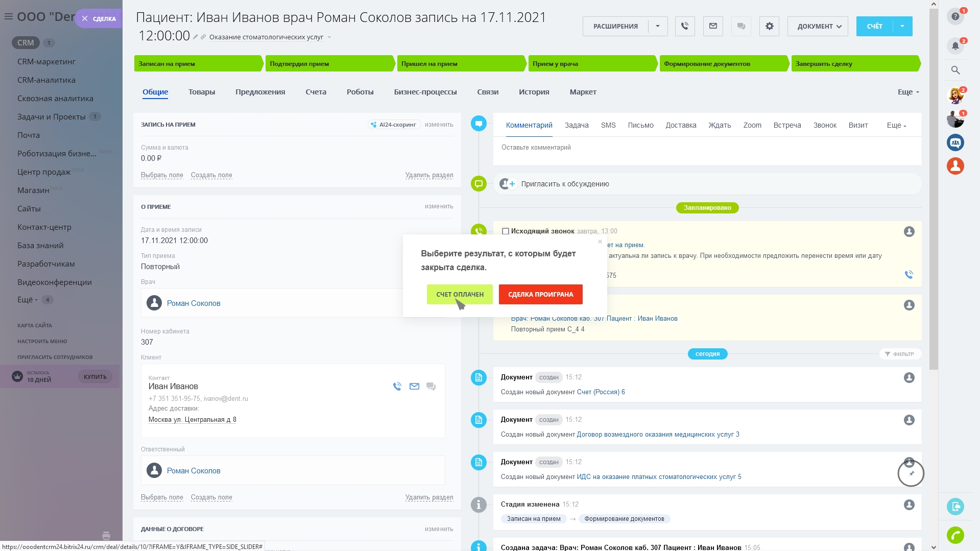The height and width of the screenshot is (551, 980).
Task: Open the Бизнес-процессы tab
Action: coord(425,92)
